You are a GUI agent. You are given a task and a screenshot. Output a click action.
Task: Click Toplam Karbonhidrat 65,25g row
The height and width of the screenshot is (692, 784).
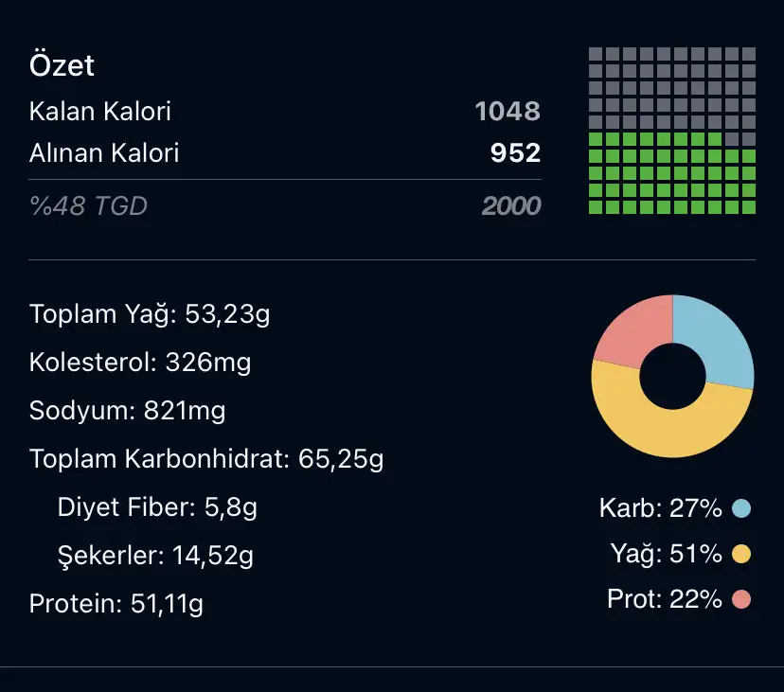[x=206, y=460]
